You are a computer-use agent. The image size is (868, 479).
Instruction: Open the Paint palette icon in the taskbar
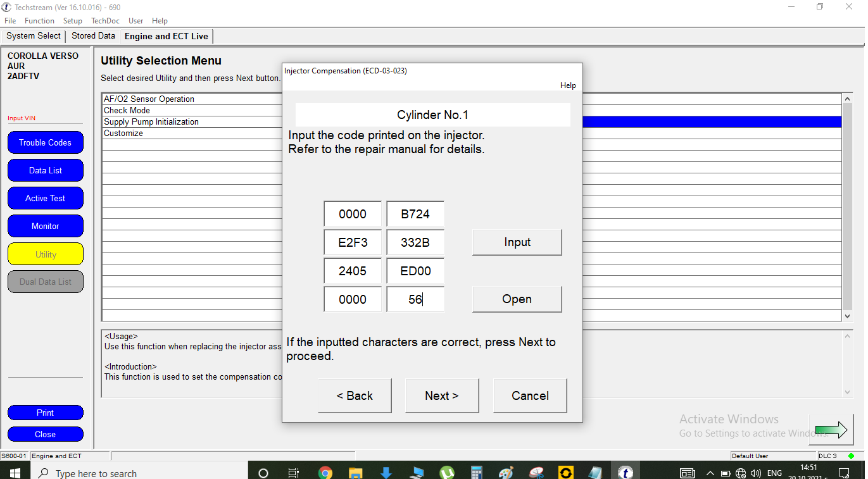pos(506,473)
